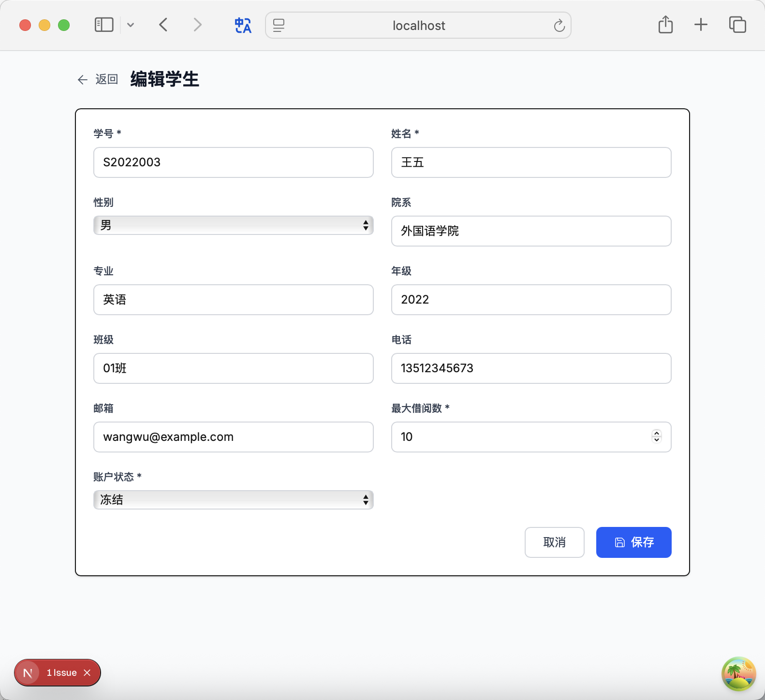
Task: Open the 账户状态 account status dropdown
Action: pyautogui.click(x=233, y=500)
